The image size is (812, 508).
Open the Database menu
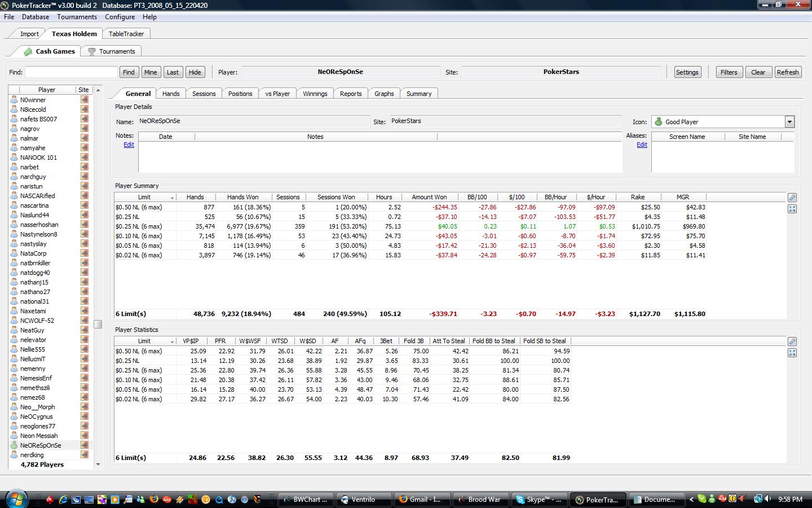point(36,17)
